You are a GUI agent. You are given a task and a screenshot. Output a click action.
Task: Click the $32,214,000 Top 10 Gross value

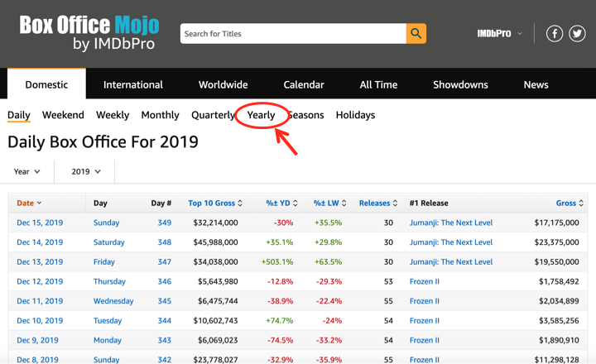coord(215,223)
